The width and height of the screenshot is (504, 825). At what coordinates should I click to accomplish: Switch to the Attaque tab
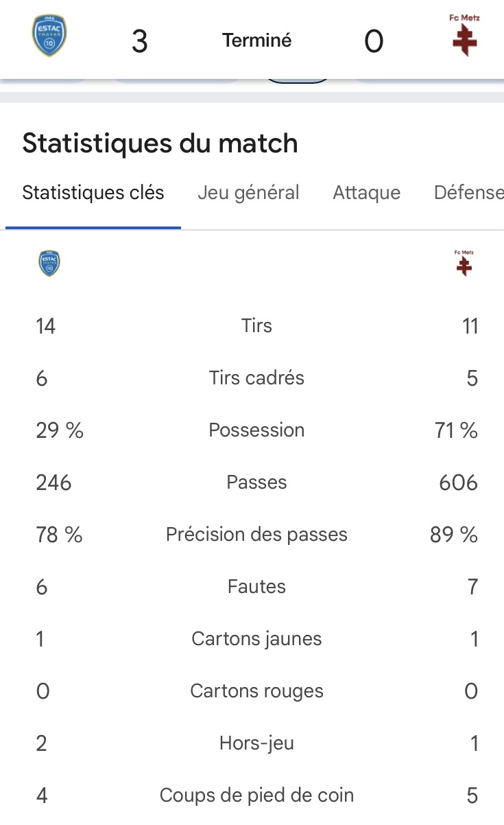point(367,193)
